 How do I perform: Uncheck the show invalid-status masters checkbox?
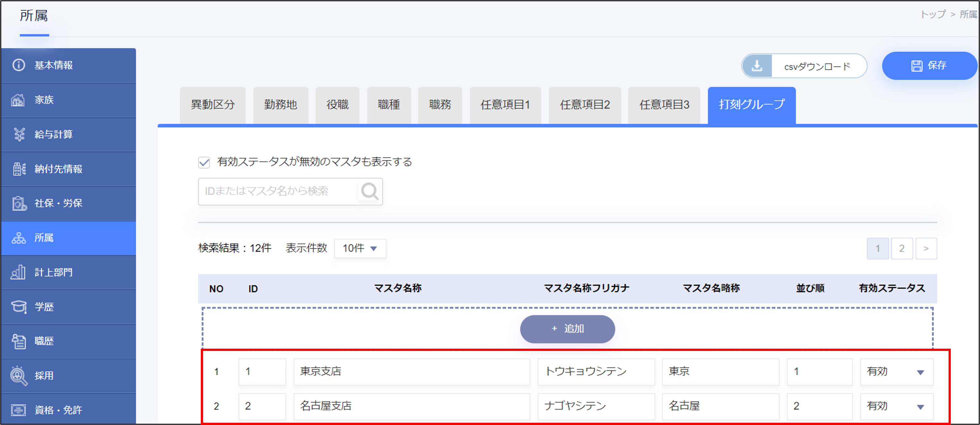click(x=204, y=163)
